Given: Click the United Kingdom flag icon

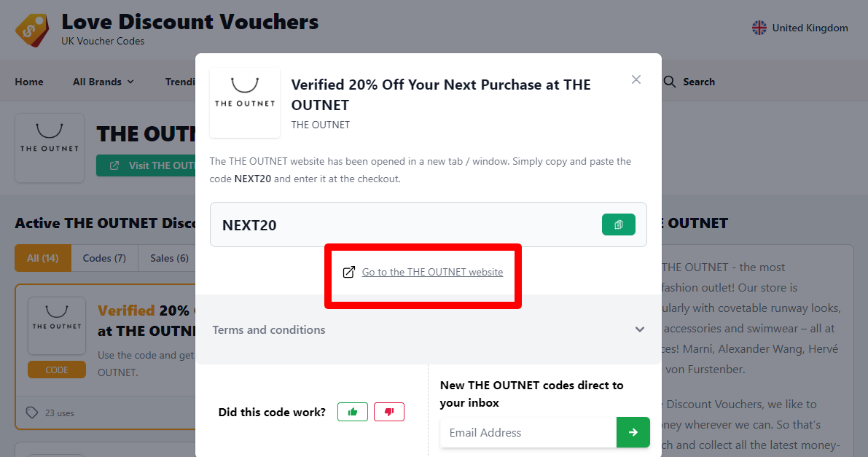Looking at the screenshot, I should tap(759, 27).
